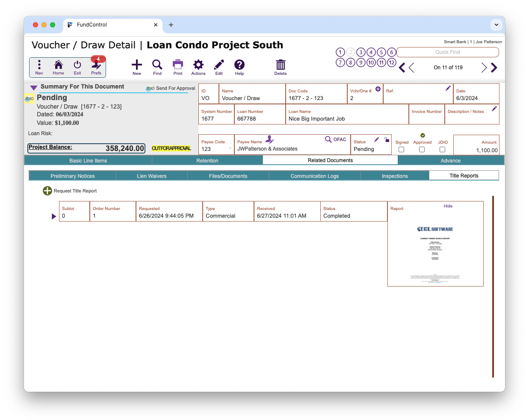Image resolution: width=529 pixels, height=420 pixels.
Task: Click Send For Approval
Action: 175,88
